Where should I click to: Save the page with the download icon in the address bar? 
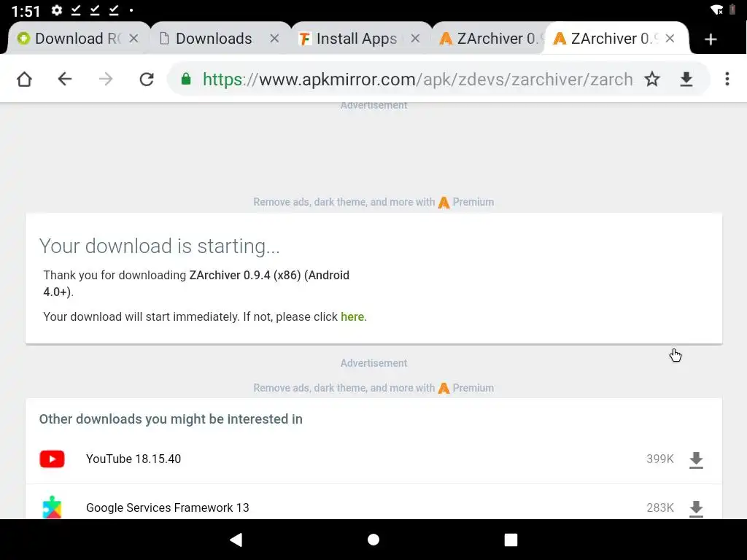click(x=686, y=79)
